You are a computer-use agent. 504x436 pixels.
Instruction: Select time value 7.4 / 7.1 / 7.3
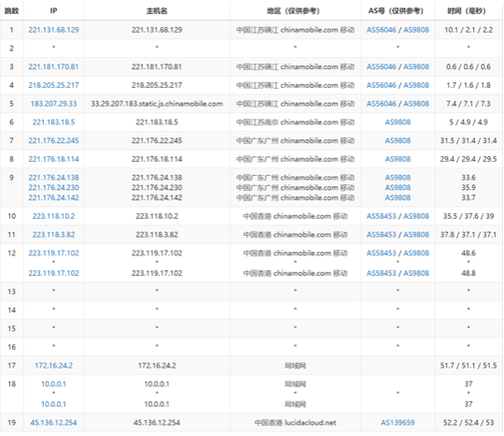click(x=468, y=104)
